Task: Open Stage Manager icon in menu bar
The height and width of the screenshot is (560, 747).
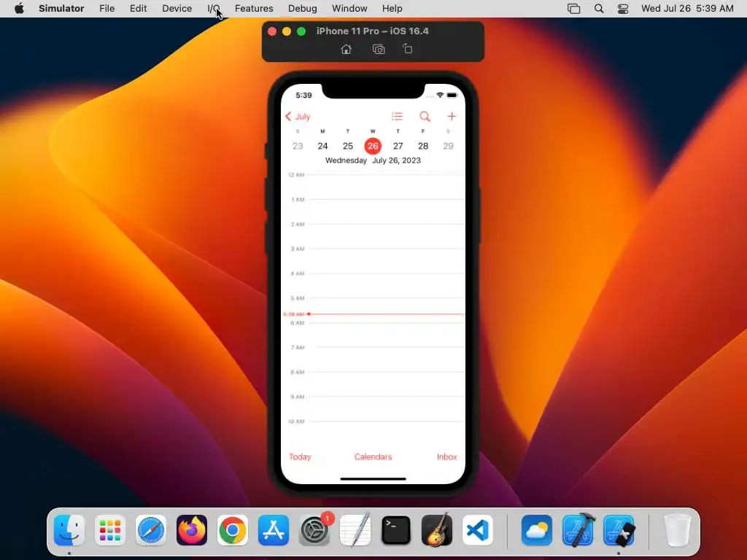Action: coord(573,9)
